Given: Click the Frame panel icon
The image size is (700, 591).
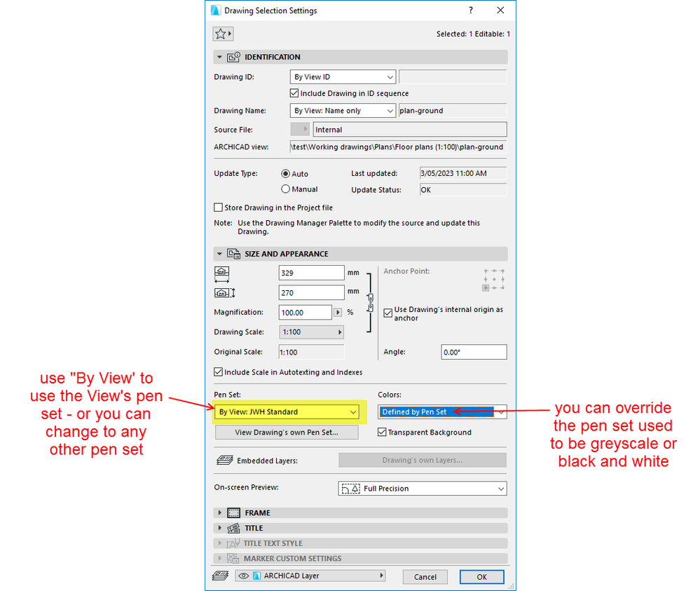Looking at the screenshot, I should (x=233, y=512).
